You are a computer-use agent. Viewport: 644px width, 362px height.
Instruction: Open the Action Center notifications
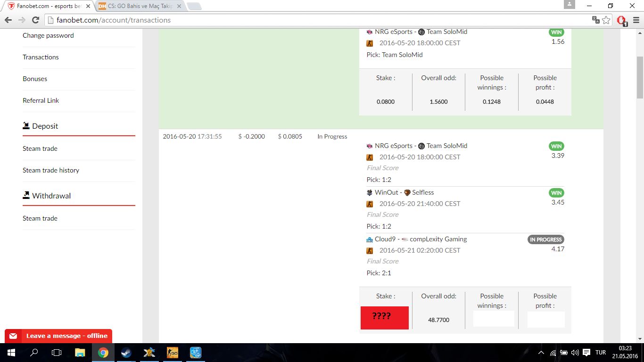tap(586, 353)
